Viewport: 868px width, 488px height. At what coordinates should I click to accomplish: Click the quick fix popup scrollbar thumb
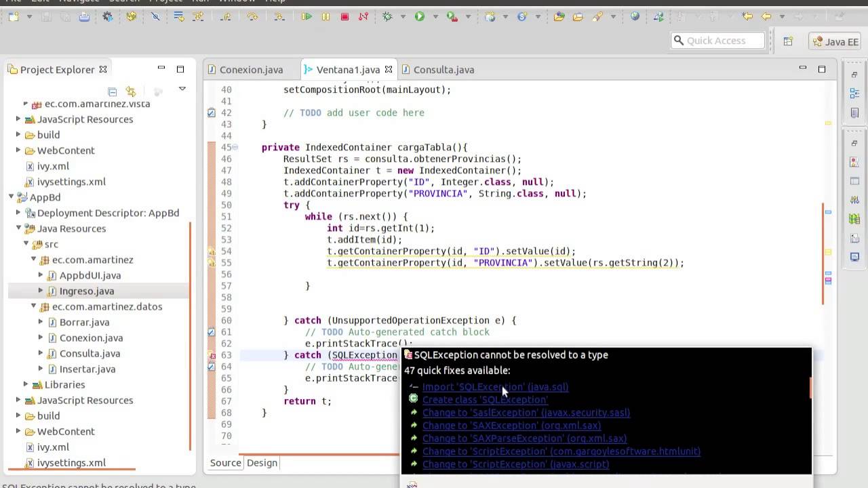pyautogui.click(x=810, y=388)
